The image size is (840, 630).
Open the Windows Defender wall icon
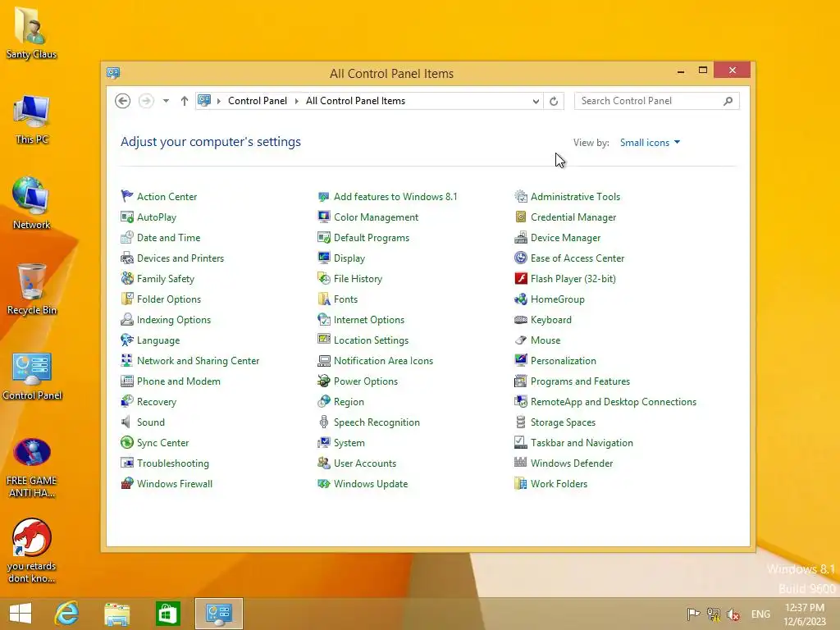(x=521, y=463)
